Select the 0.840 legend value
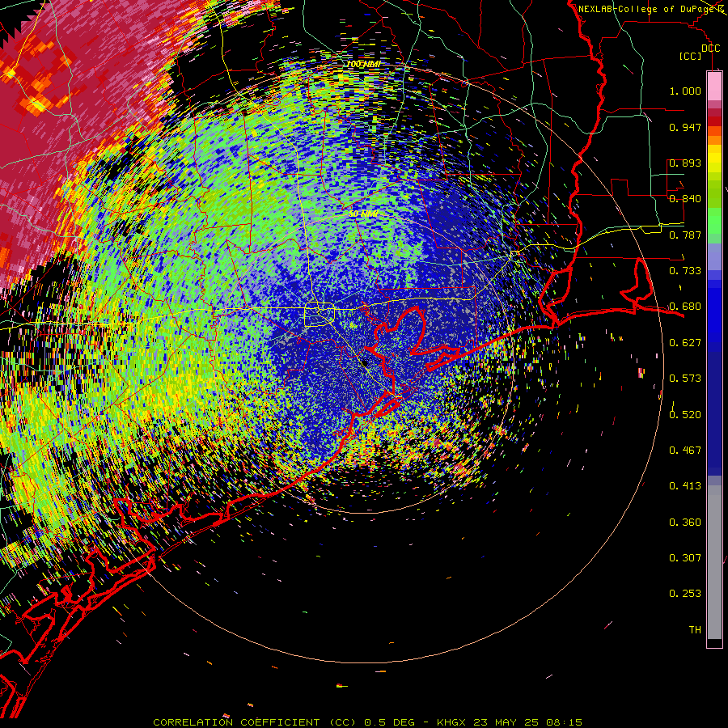This screenshot has height=728, width=728. point(685,199)
